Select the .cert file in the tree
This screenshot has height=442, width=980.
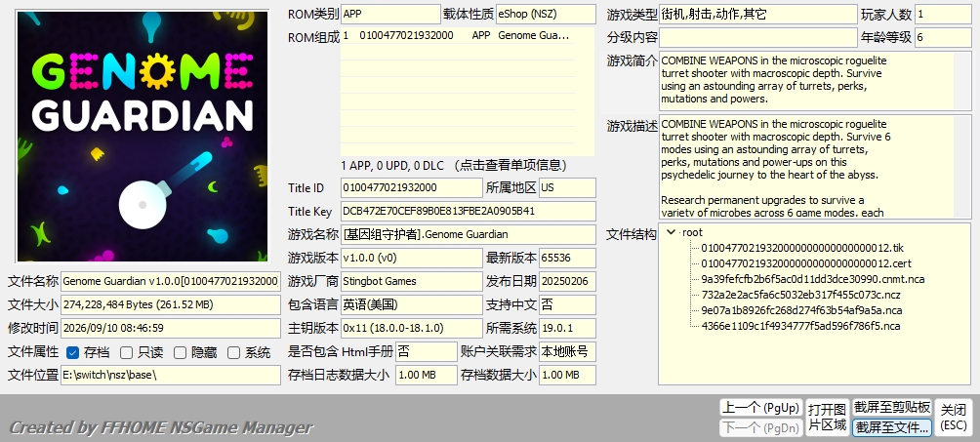[x=806, y=263]
